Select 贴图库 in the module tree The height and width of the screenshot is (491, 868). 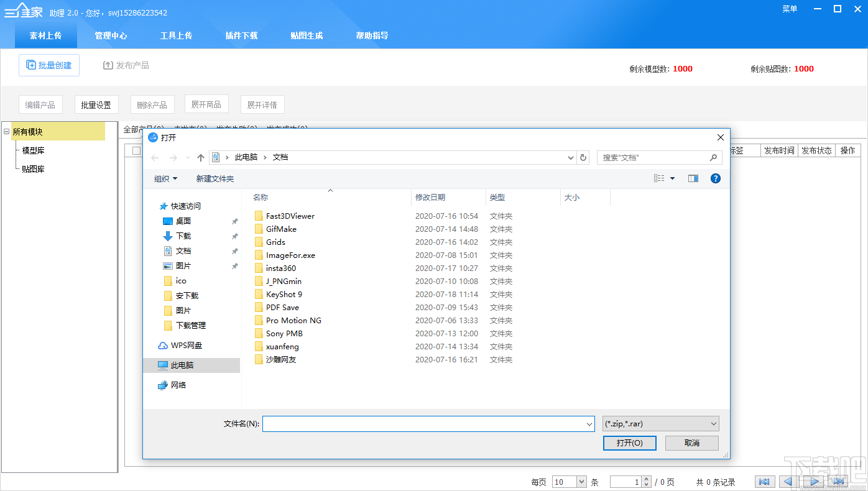[34, 169]
